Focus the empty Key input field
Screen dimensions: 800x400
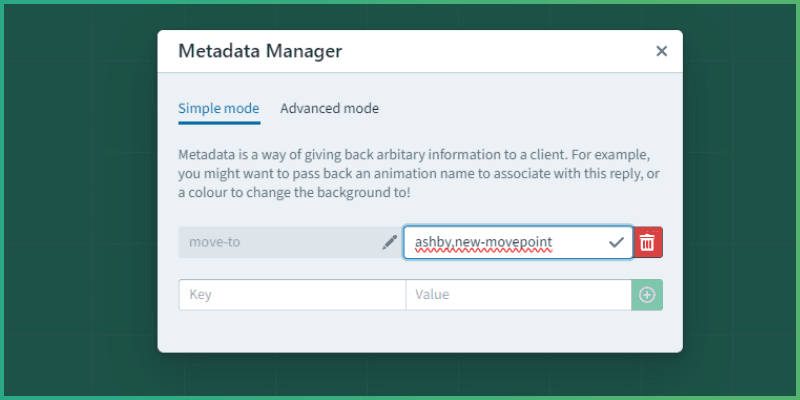pyautogui.click(x=291, y=295)
